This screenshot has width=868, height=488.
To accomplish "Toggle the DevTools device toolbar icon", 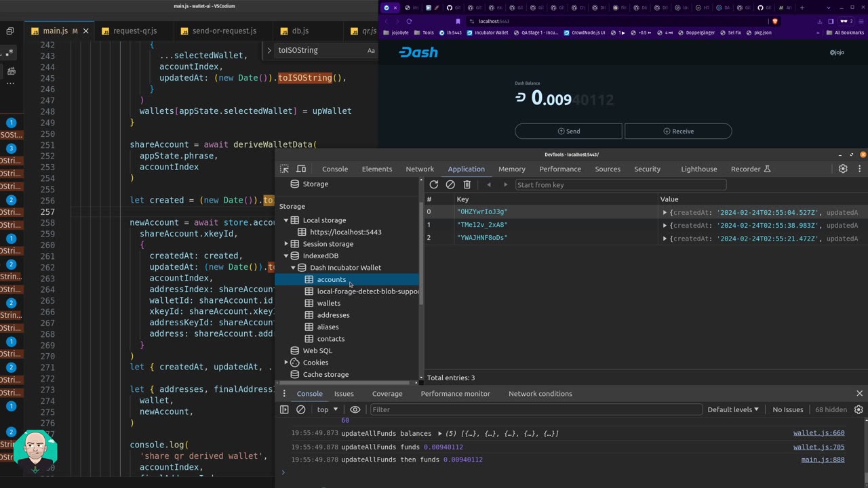I will [x=301, y=169].
